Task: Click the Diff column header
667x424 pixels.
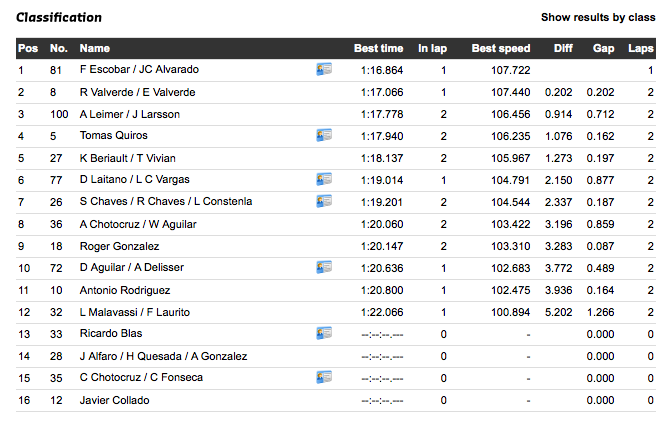Action: pos(562,48)
